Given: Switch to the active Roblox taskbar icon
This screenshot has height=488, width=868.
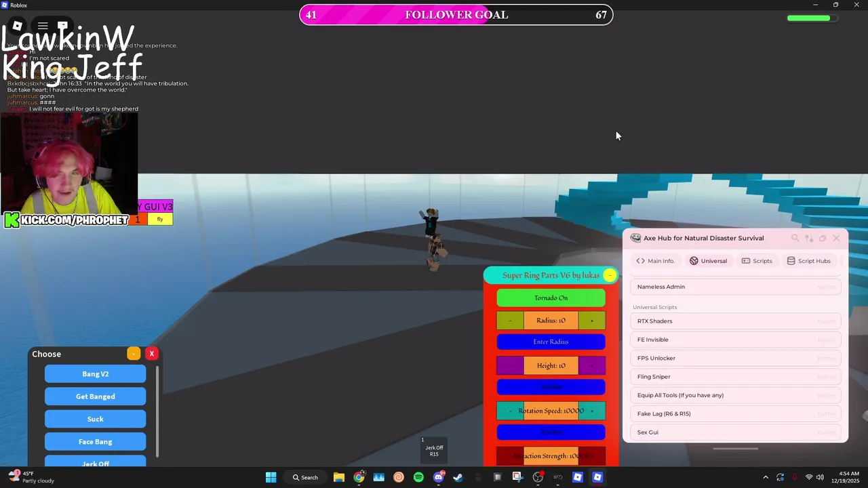Looking at the screenshot, I should point(597,477).
